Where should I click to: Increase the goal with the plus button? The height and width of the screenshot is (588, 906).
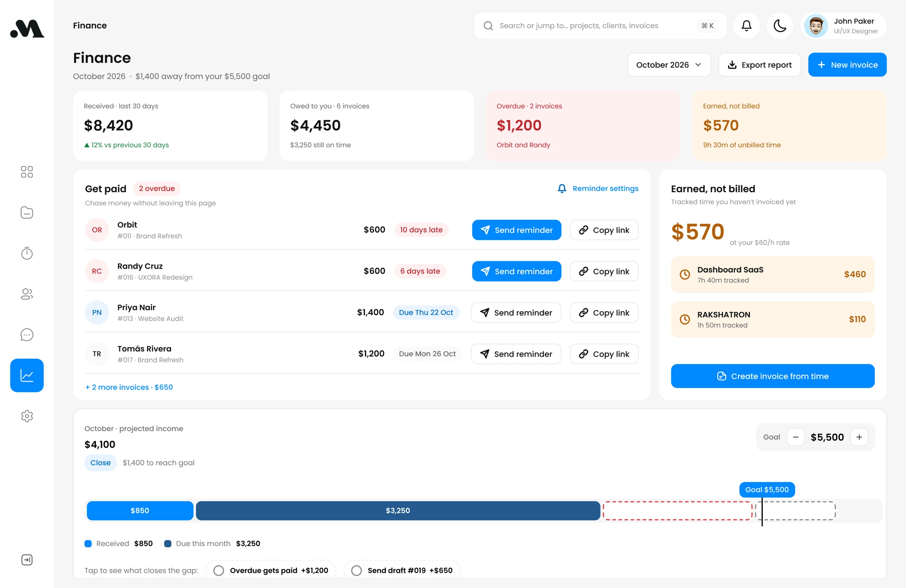coord(859,437)
